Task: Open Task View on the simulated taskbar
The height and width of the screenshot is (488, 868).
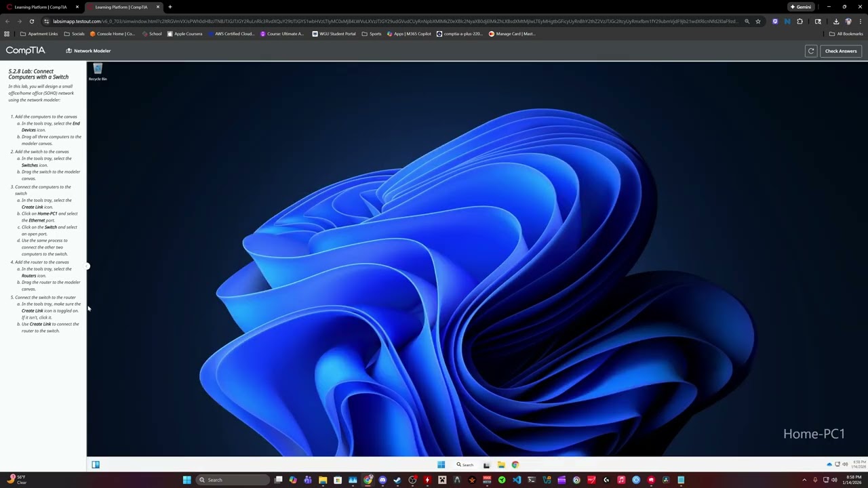Action: [x=486, y=465]
